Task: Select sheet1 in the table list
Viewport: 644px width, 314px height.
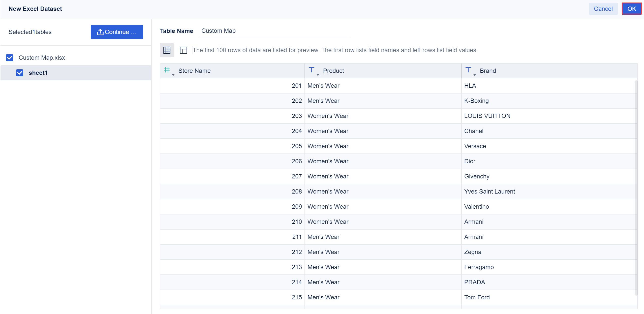Action: [38, 73]
